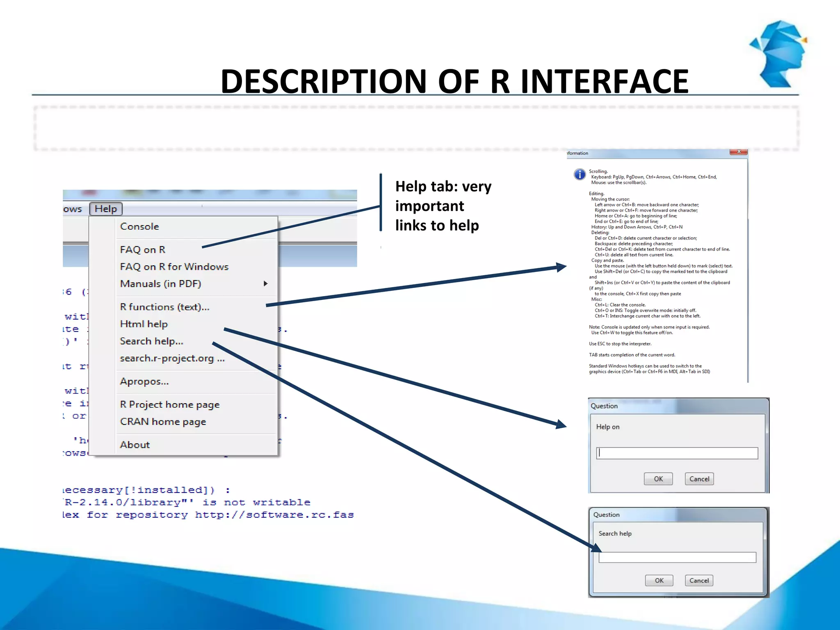Screen dimensions: 840x630
Task: Click the head logo in slide corner
Action: [x=778, y=54]
